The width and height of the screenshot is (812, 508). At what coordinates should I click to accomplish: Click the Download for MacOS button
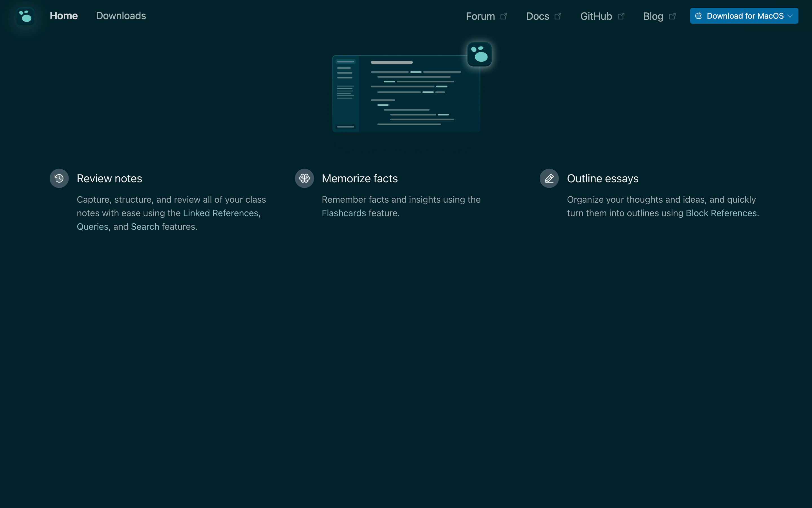coord(744,16)
